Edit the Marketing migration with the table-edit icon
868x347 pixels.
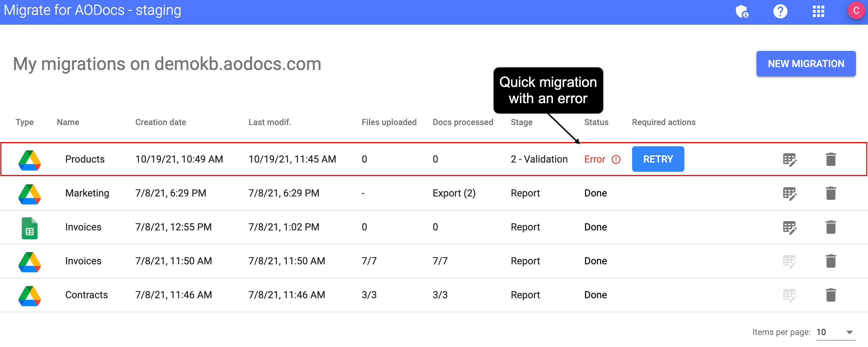pyautogui.click(x=790, y=193)
